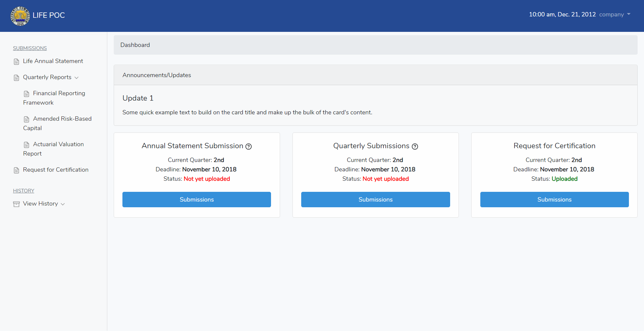Click the help icon next to Annual Statement Submission

coord(249,147)
